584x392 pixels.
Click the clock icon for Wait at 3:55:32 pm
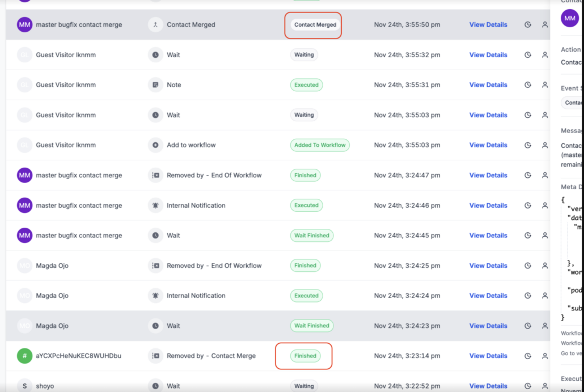(x=155, y=55)
